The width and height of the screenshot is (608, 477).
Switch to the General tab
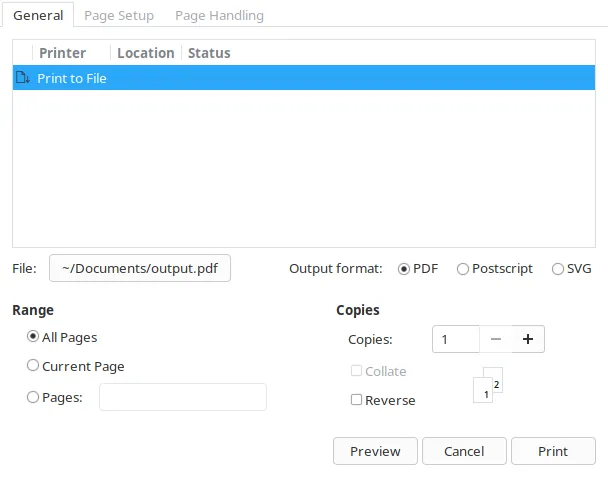click(x=38, y=15)
